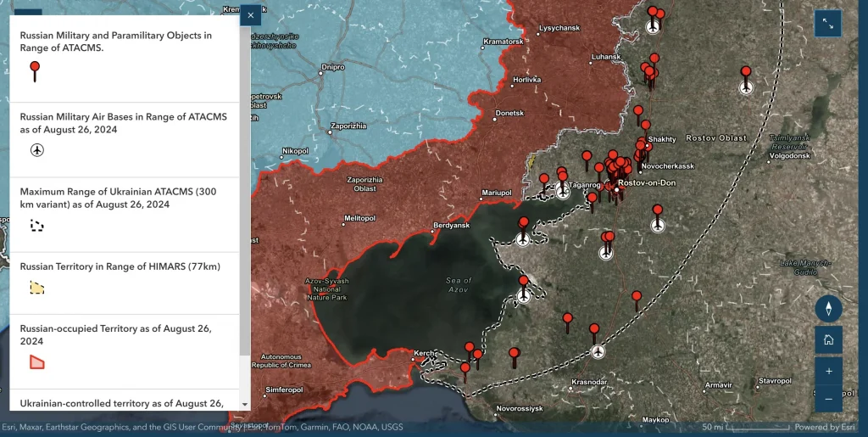Click the Donetsk city label

tap(509, 113)
